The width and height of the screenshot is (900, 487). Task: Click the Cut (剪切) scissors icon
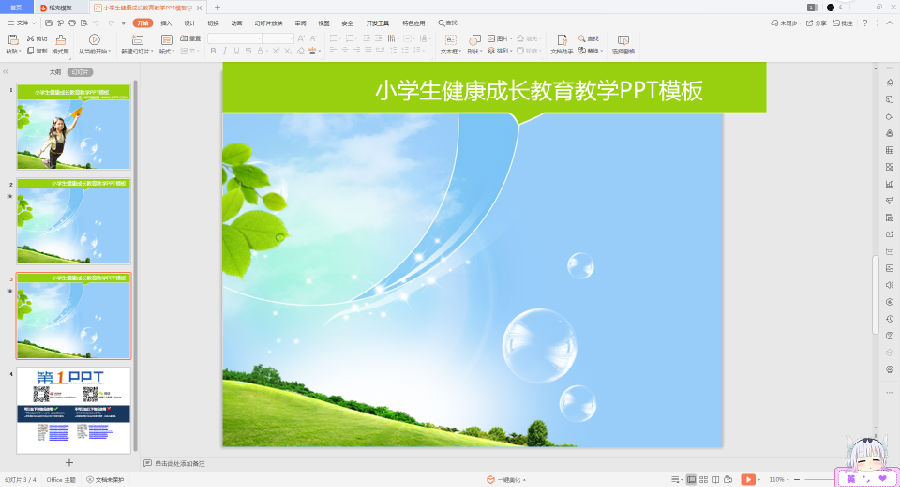coord(30,38)
